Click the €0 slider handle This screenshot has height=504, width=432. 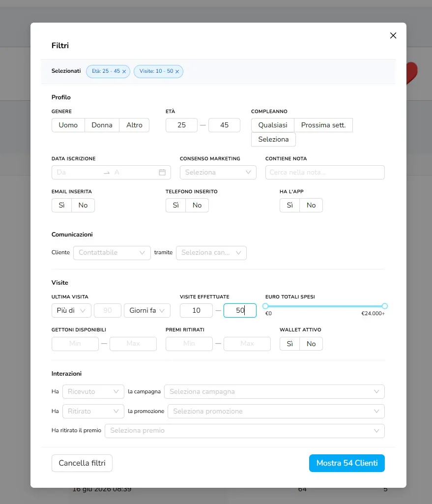tap(265, 306)
